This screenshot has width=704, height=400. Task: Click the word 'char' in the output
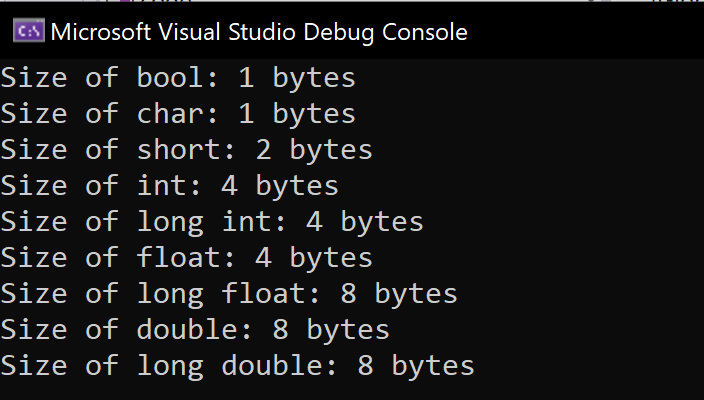pos(171,113)
